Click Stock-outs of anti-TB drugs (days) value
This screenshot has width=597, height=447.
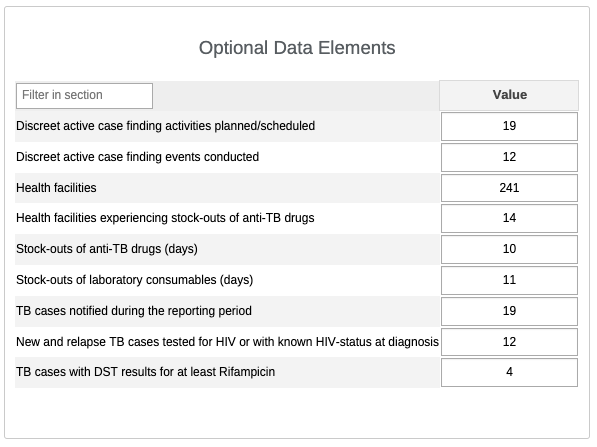pyautogui.click(x=509, y=249)
